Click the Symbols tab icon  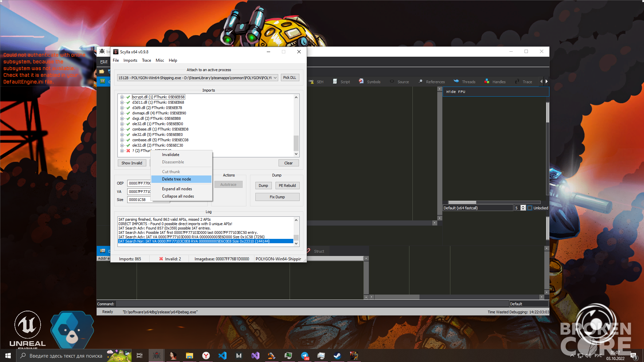(361, 81)
